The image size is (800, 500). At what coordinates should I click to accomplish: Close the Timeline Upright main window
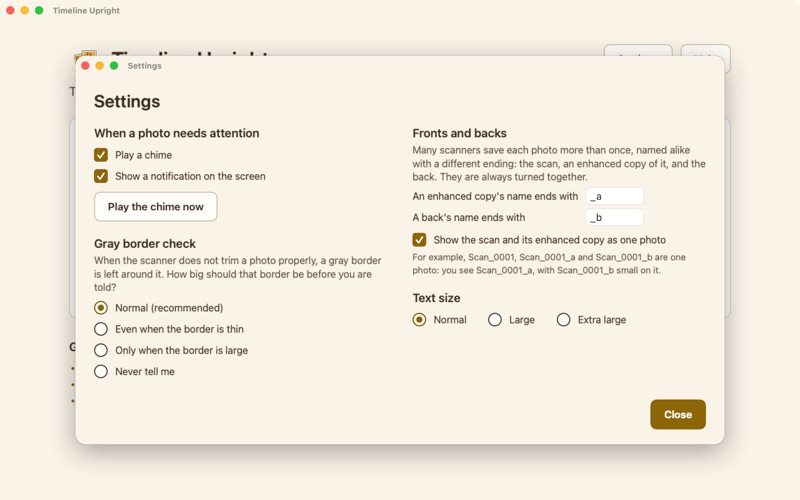[x=10, y=10]
